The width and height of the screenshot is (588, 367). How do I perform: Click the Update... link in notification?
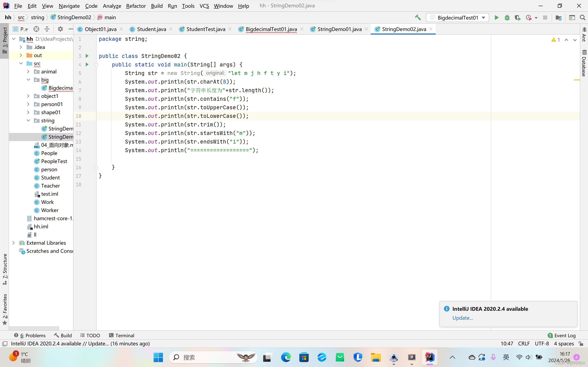pyautogui.click(x=463, y=318)
